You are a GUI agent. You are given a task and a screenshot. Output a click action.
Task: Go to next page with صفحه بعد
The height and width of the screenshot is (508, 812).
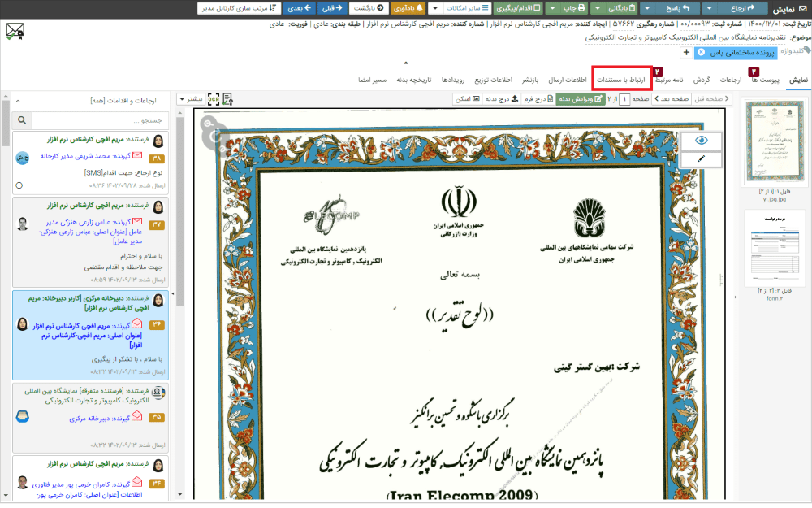click(x=672, y=98)
